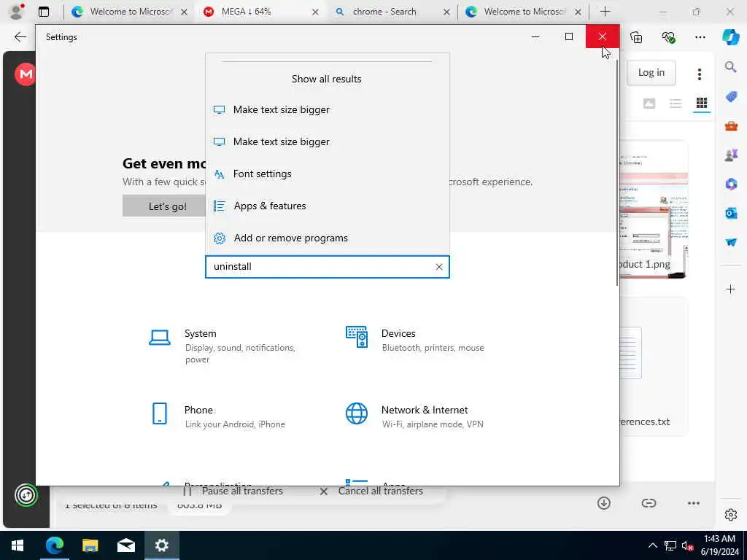Open Network & Internet settings category

414,416
